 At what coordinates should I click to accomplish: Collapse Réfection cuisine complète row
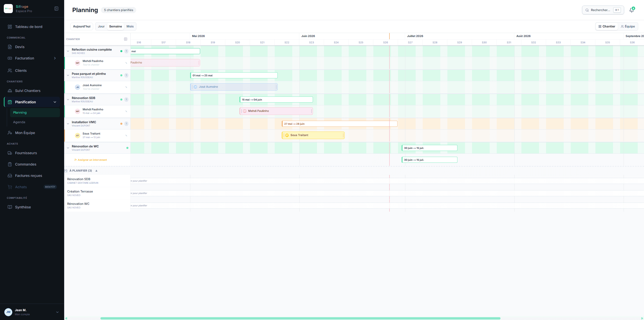(68, 51)
